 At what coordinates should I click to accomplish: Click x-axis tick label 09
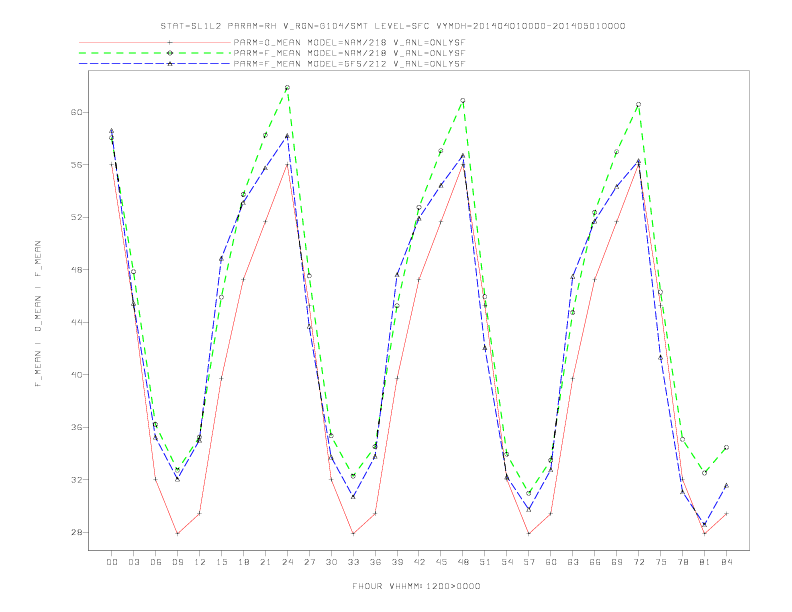pos(177,562)
